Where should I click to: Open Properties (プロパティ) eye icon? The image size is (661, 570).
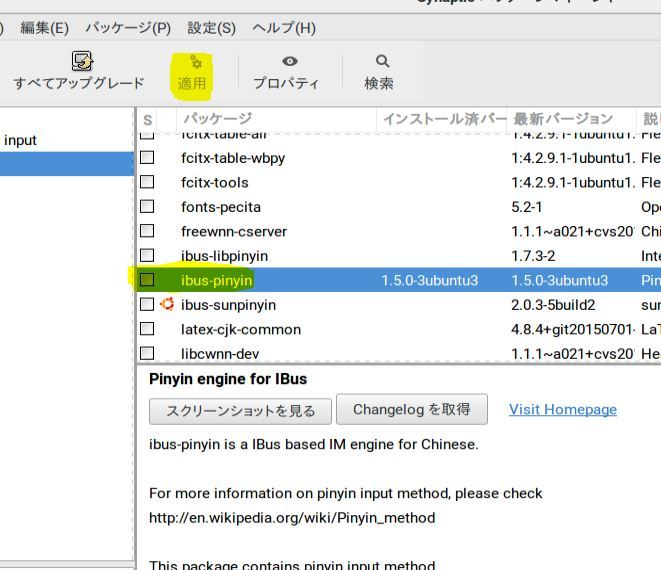point(289,62)
